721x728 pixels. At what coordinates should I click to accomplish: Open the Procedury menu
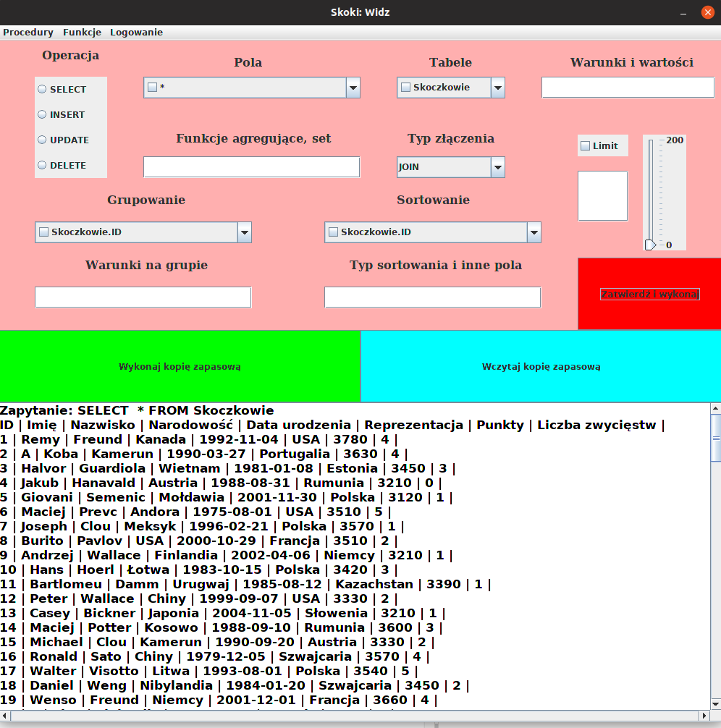tap(28, 32)
